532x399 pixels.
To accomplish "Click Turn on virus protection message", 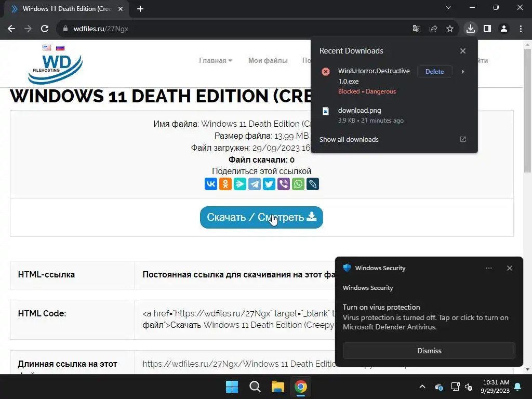I will (x=425, y=317).
